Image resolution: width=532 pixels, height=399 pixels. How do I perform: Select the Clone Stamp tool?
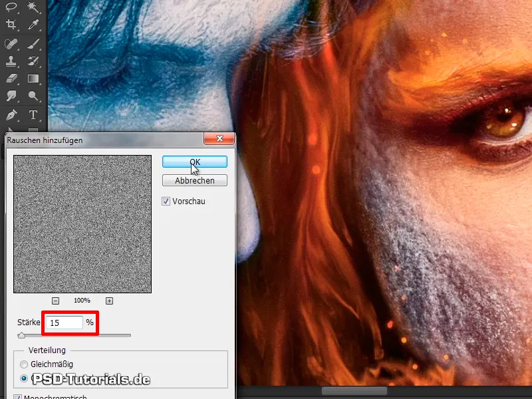(x=11, y=61)
